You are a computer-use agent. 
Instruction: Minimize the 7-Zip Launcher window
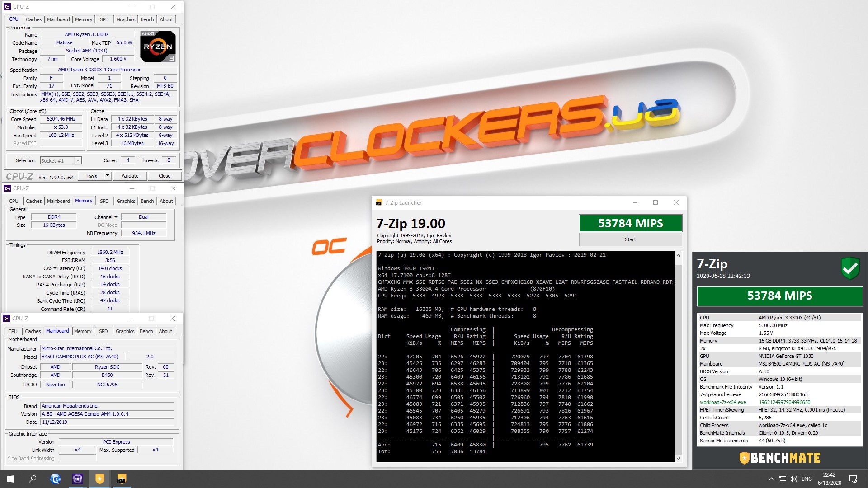[635, 202]
